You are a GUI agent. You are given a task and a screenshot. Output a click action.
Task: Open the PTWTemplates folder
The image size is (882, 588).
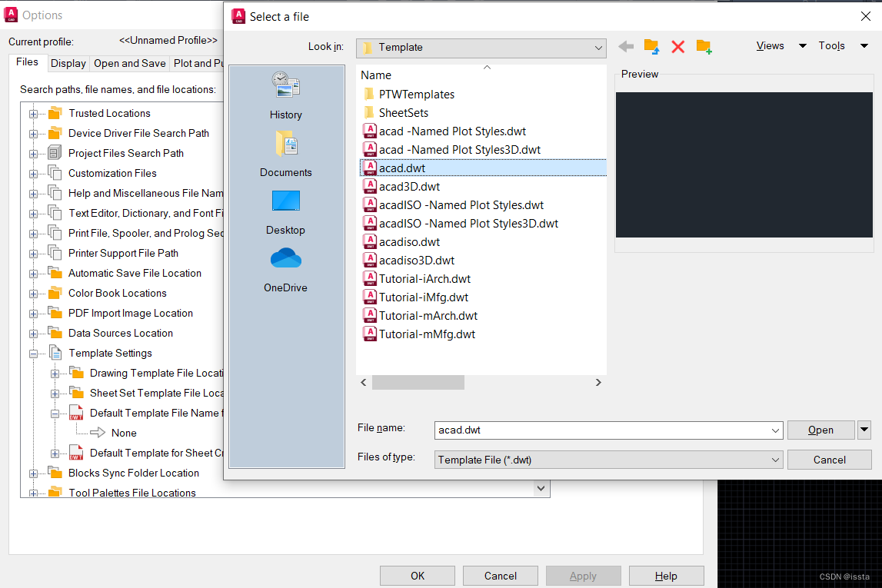click(416, 95)
